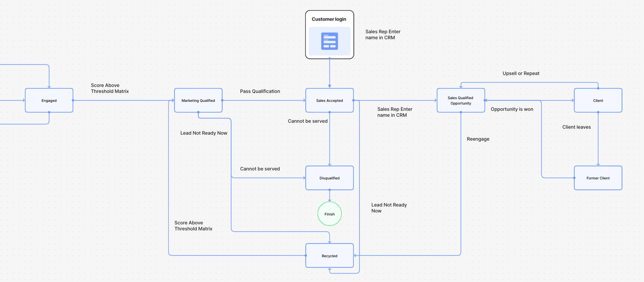Click the Client node

click(x=598, y=100)
